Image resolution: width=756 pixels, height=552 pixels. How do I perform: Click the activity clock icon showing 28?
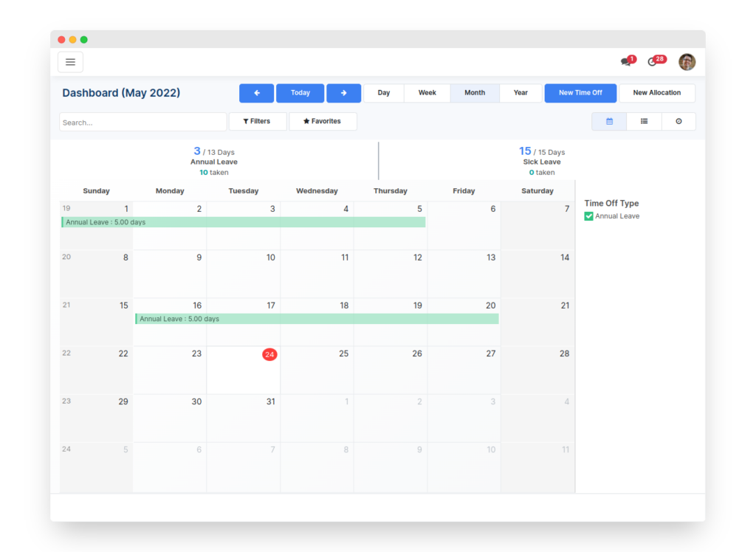pyautogui.click(x=654, y=62)
